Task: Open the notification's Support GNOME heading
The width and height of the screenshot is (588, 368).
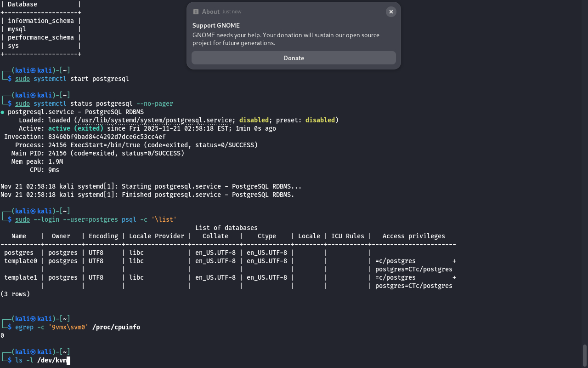Action: click(216, 25)
